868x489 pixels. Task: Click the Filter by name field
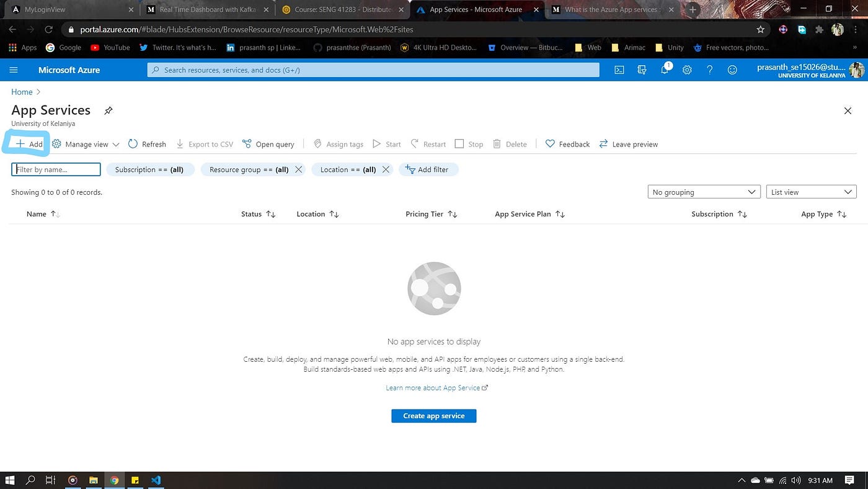(56, 169)
